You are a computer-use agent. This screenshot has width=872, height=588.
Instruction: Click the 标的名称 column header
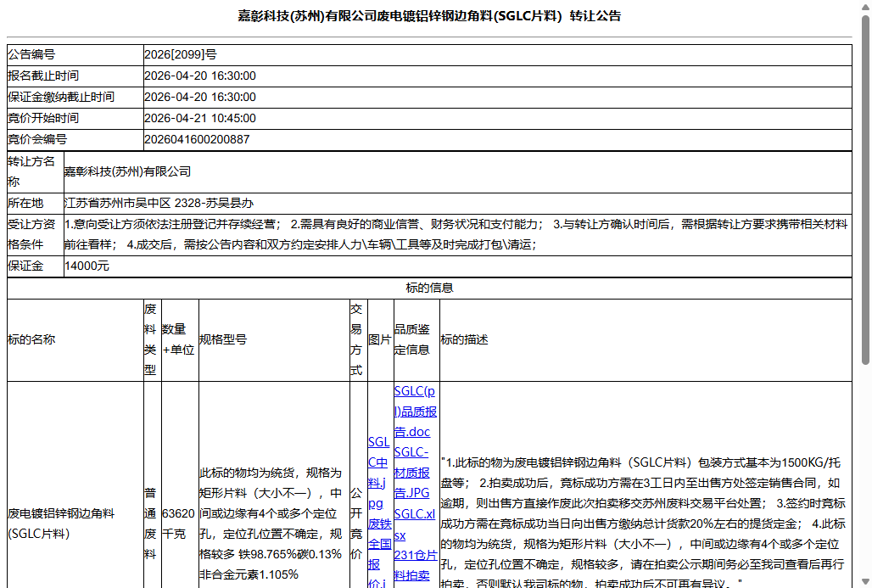click(31, 339)
